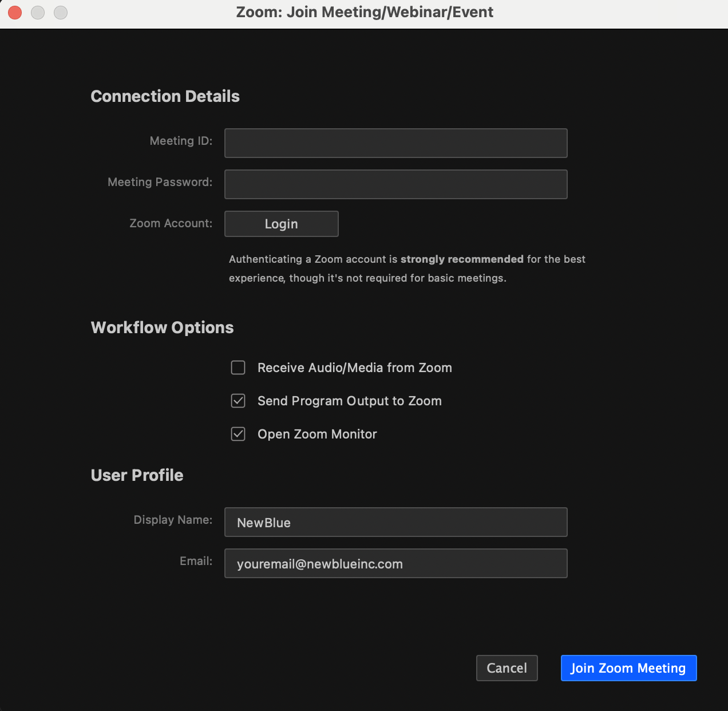
Task: Click the Connection Details heading
Action: coord(165,96)
